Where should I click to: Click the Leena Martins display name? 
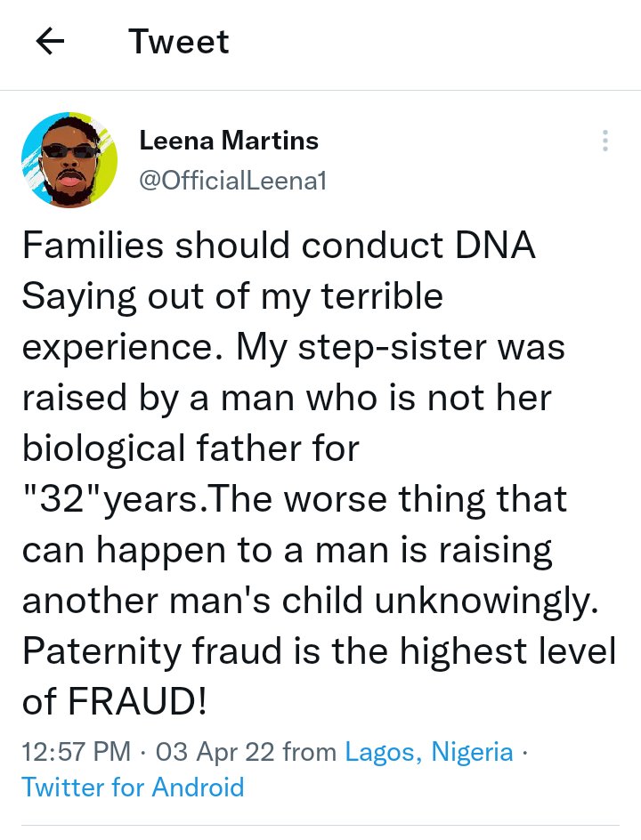[229, 141]
